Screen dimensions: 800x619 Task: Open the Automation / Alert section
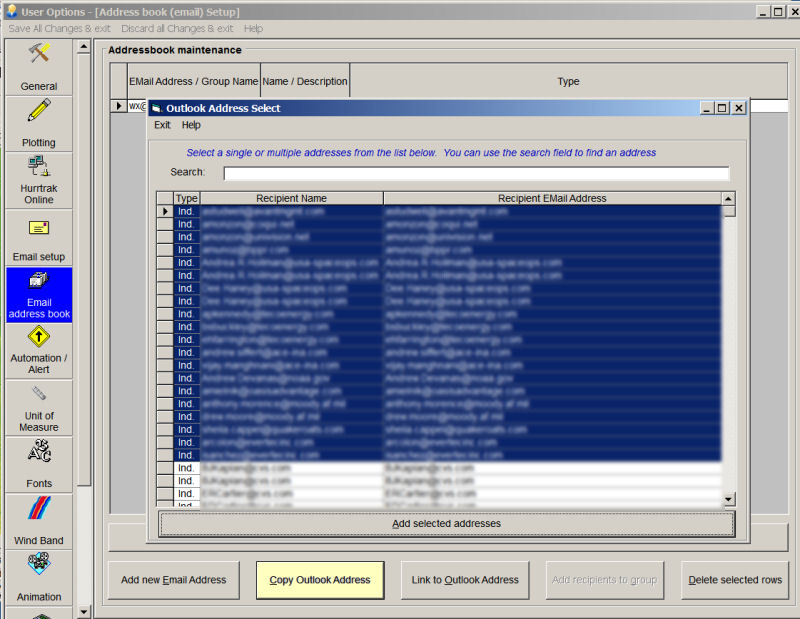coord(39,351)
